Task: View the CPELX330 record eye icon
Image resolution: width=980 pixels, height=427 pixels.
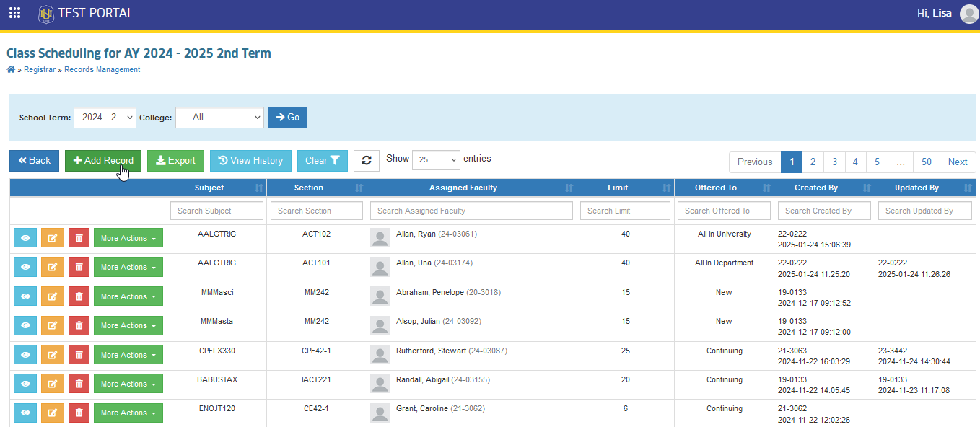Action: click(25, 355)
